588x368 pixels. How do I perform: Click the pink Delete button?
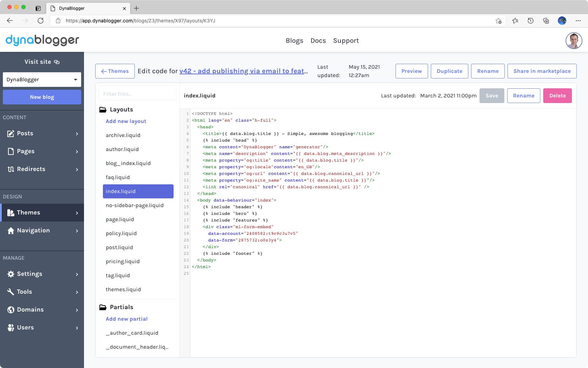(x=558, y=96)
